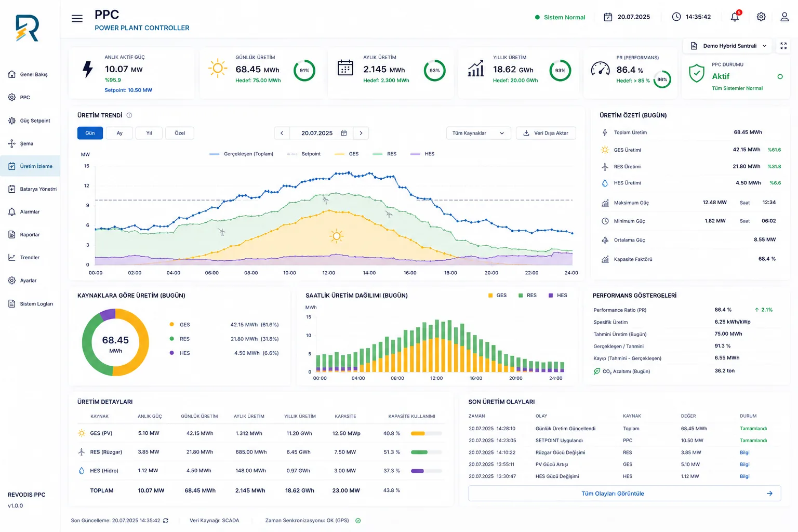Open notifications bell
Viewport: 798px width, 532px height.
tap(735, 17)
